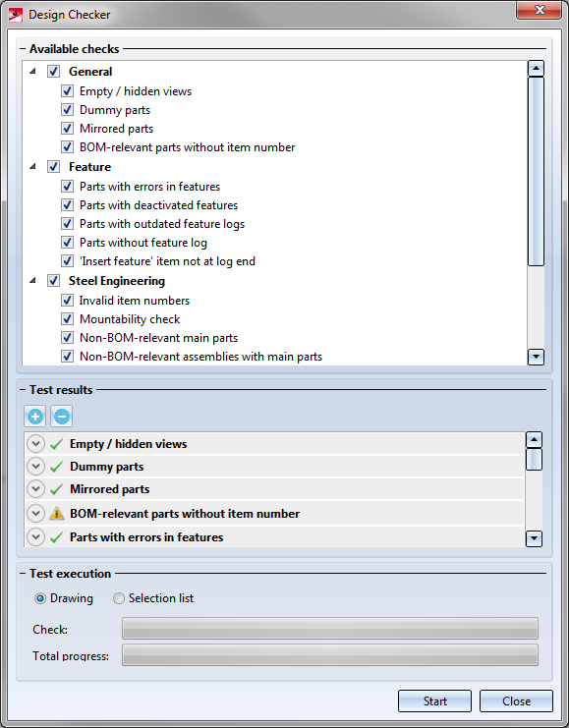Viewport: 569px width, 728px height.
Task: Select the Feature tree label
Action: click(x=90, y=167)
